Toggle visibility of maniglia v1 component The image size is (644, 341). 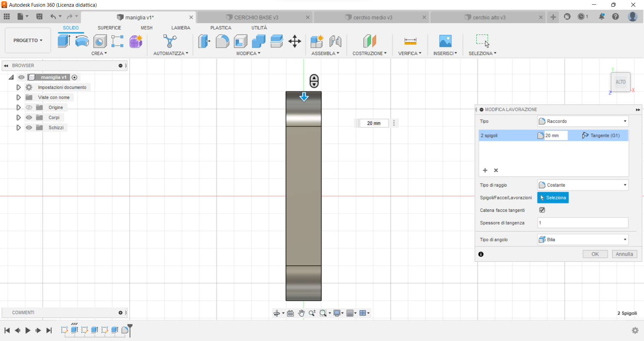pyautogui.click(x=21, y=77)
